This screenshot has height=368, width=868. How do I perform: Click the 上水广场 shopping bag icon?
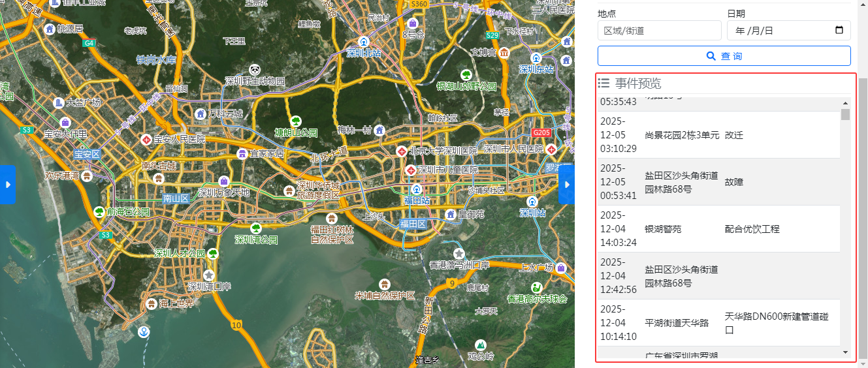561,268
